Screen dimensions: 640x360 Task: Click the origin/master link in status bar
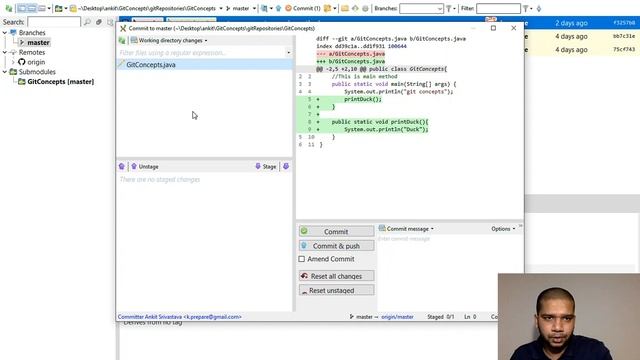point(397,317)
